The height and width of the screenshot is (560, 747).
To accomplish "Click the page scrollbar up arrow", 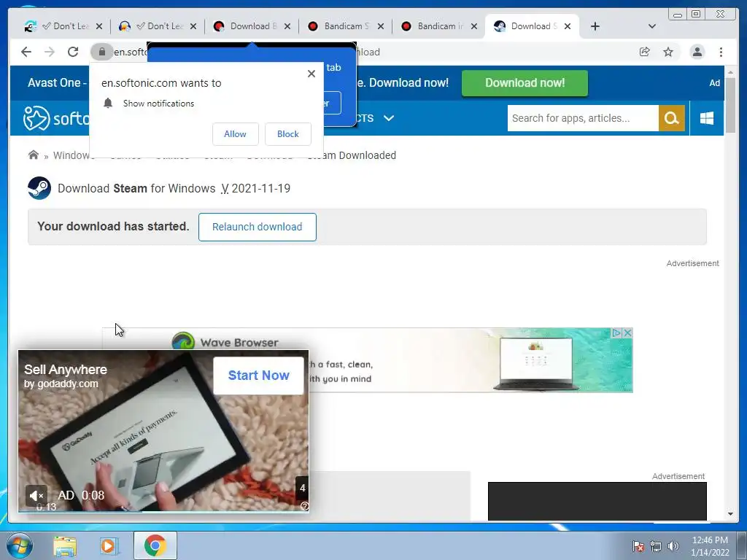I will tap(730, 72).
